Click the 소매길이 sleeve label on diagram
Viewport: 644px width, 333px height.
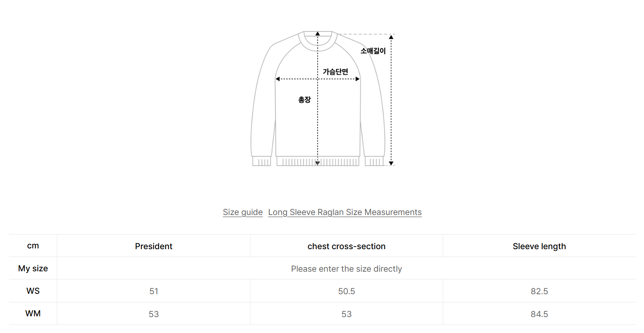pos(373,51)
